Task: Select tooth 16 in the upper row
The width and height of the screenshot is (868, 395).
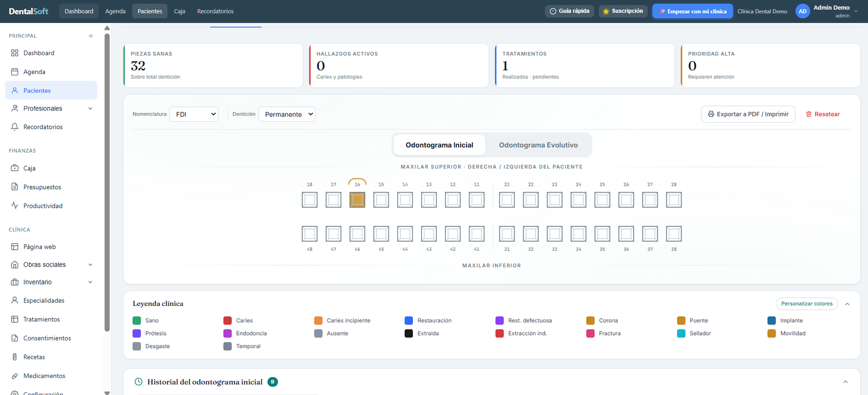Action: [357, 200]
